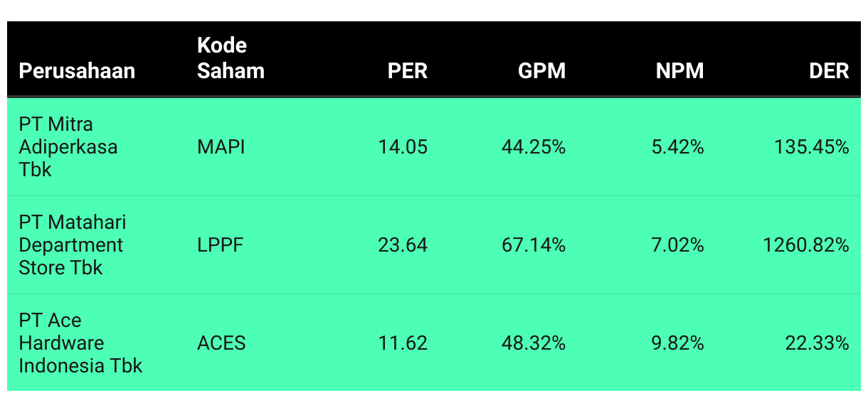The image size is (868, 398).
Task: Select PT Matahari Department Store Tbk cell
Action: [73, 245]
